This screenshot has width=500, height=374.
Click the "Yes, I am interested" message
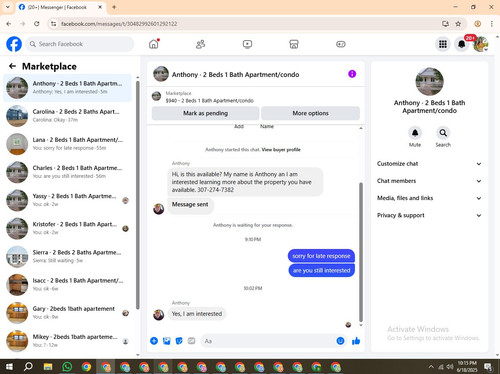click(197, 314)
